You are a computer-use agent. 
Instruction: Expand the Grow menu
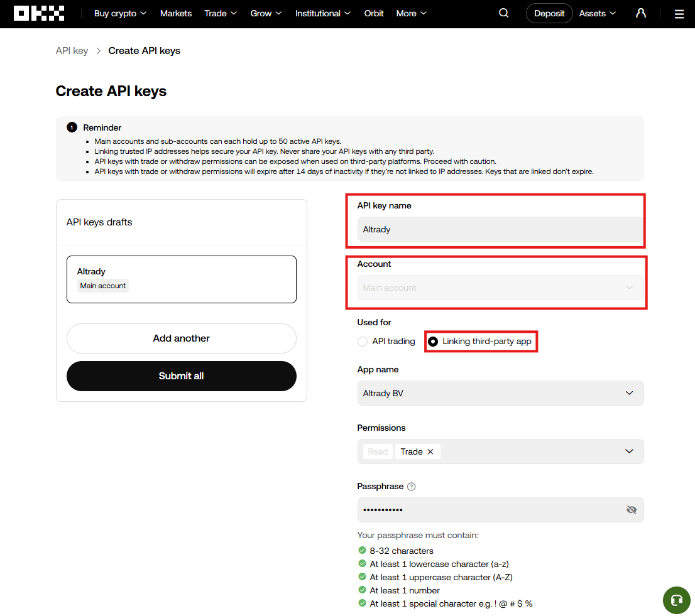(x=266, y=13)
